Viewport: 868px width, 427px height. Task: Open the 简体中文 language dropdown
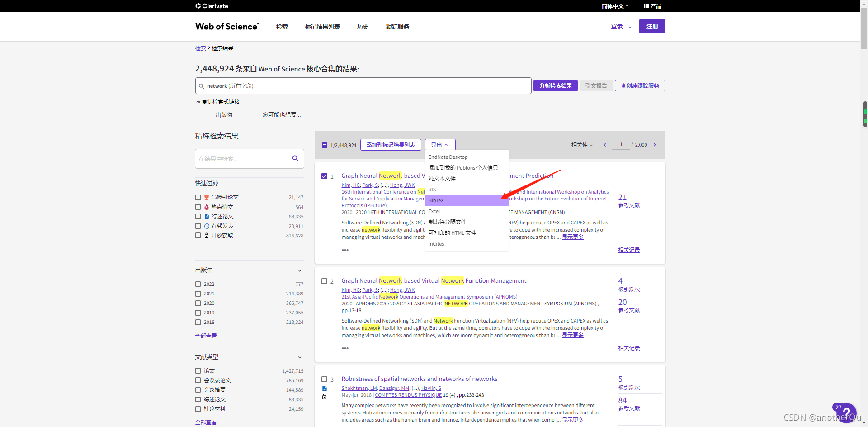[x=615, y=6]
